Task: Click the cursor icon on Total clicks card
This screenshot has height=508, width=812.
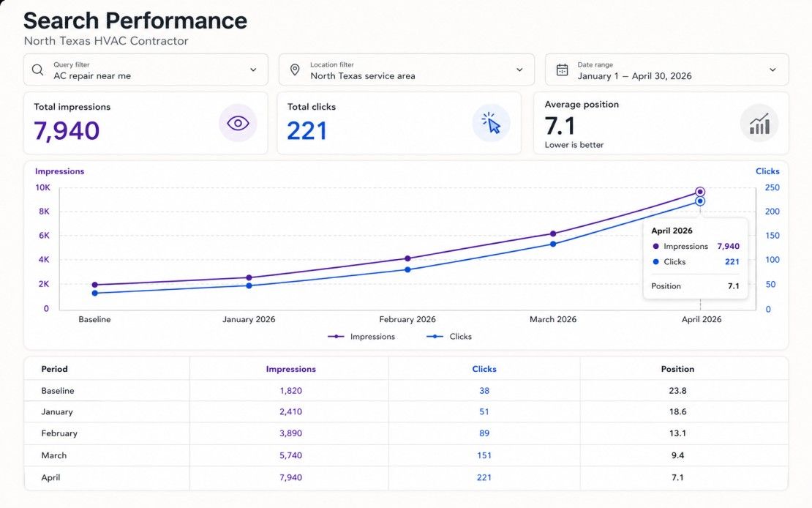Action: [x=491, y=123]
